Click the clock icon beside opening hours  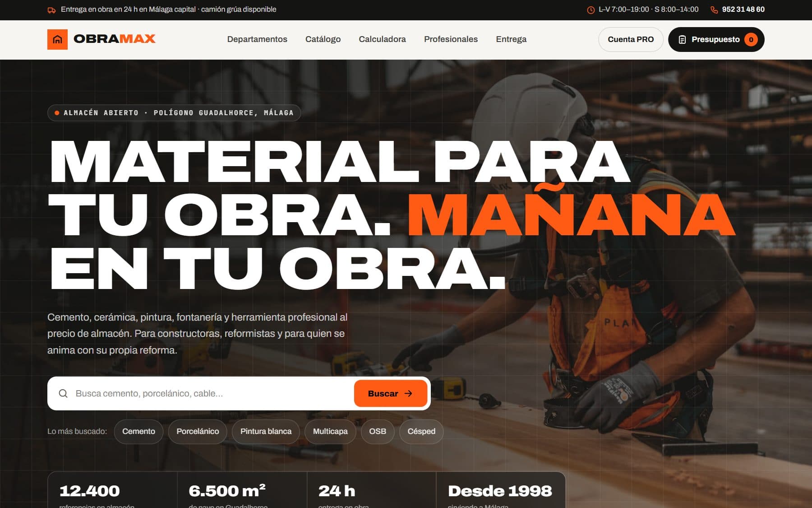[591, 10]
